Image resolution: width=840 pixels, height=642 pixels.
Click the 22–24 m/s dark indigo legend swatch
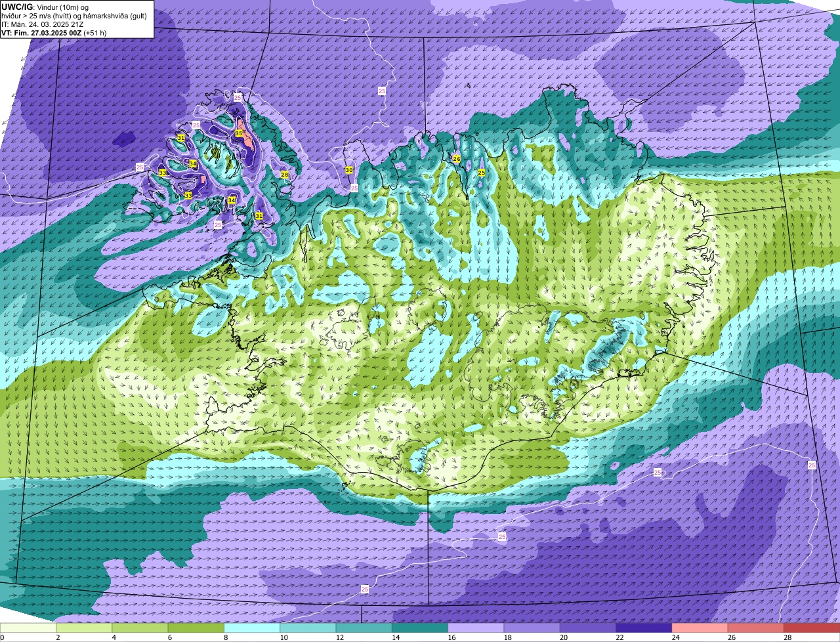pos(644,628)
